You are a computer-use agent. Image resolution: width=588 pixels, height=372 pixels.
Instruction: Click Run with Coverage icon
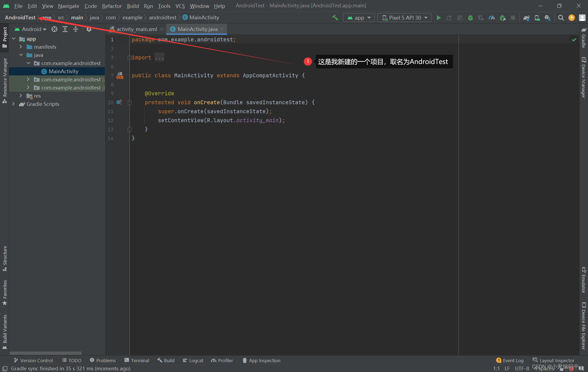click(x=481, y=18)
